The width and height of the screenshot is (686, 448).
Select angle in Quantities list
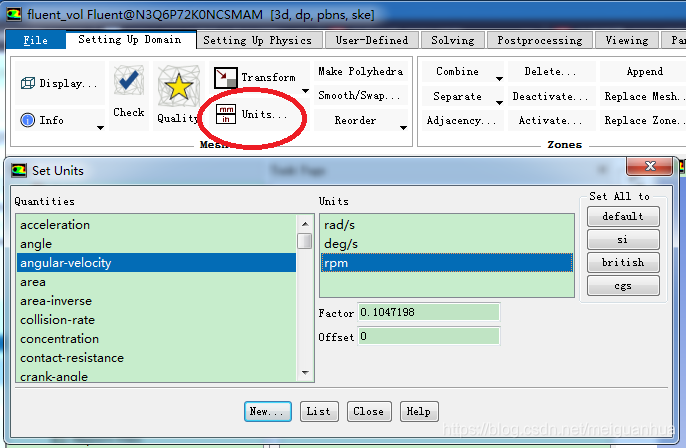pyautogui.click(x=156, y=244)
